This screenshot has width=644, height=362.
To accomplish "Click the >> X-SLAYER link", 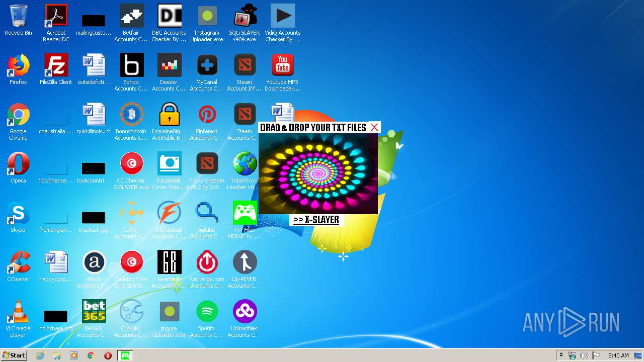I will point(316,220).
